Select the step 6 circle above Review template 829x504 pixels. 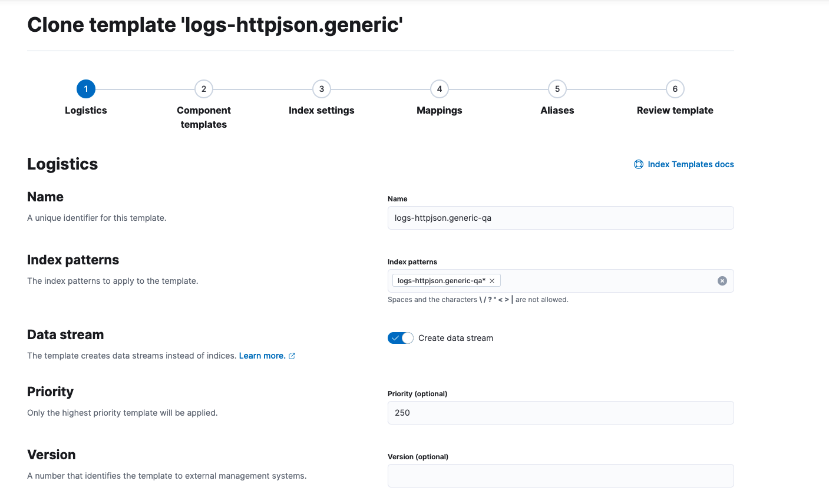pyautogui.click(x=675, y=89)
